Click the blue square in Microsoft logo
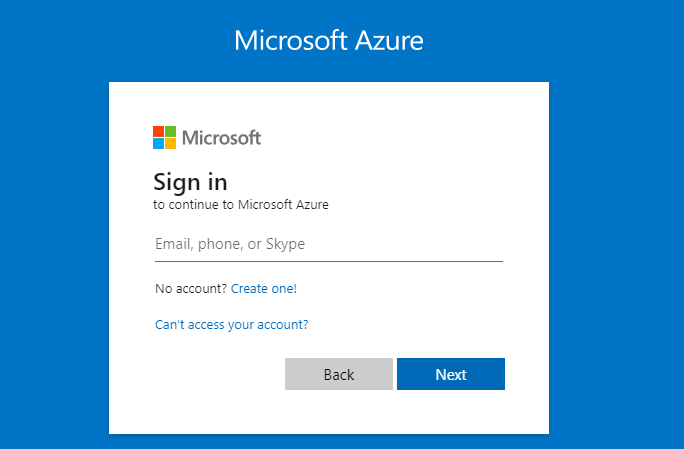The image size is (684, 449). (158, 143)
